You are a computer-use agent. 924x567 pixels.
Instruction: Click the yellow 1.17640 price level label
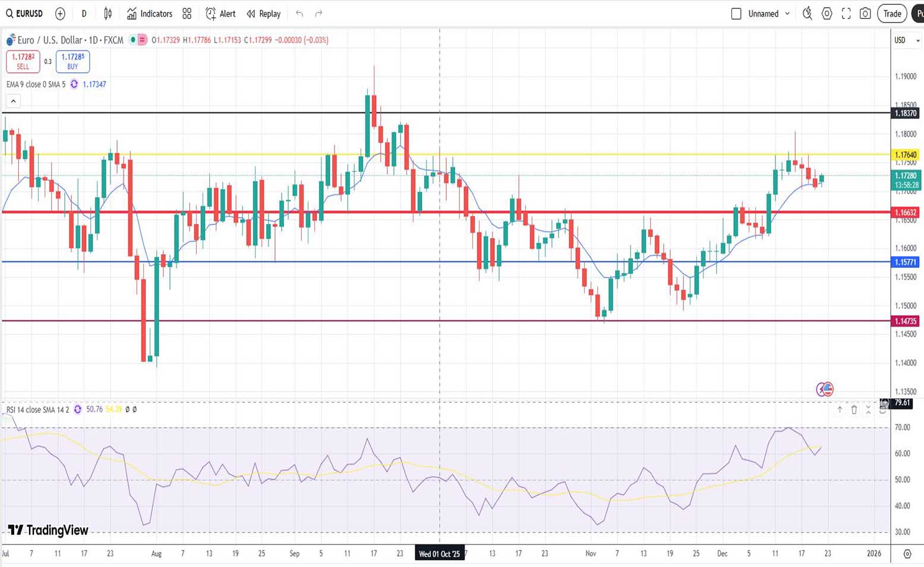pos(906,155)
